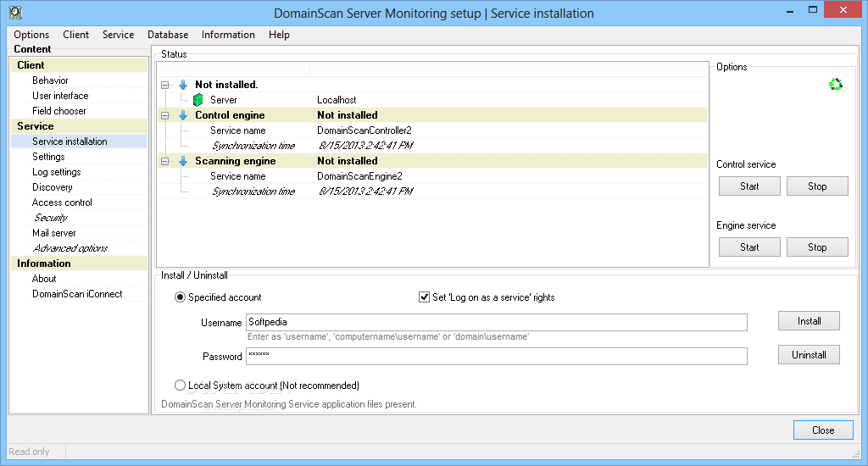Stop the Engine service

pyautogui.click(x=817, y=247)
